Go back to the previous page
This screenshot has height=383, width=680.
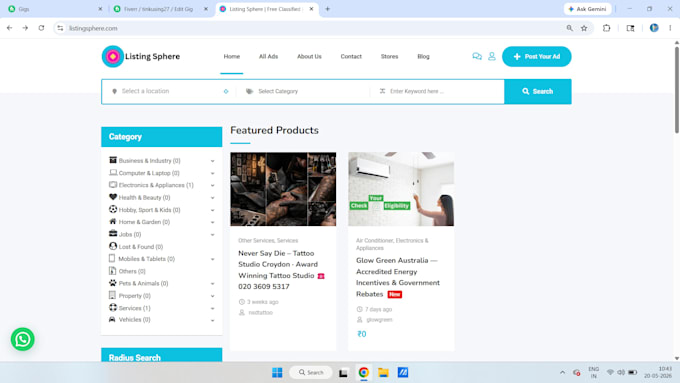pyautogui.click(x=10, y=28)
